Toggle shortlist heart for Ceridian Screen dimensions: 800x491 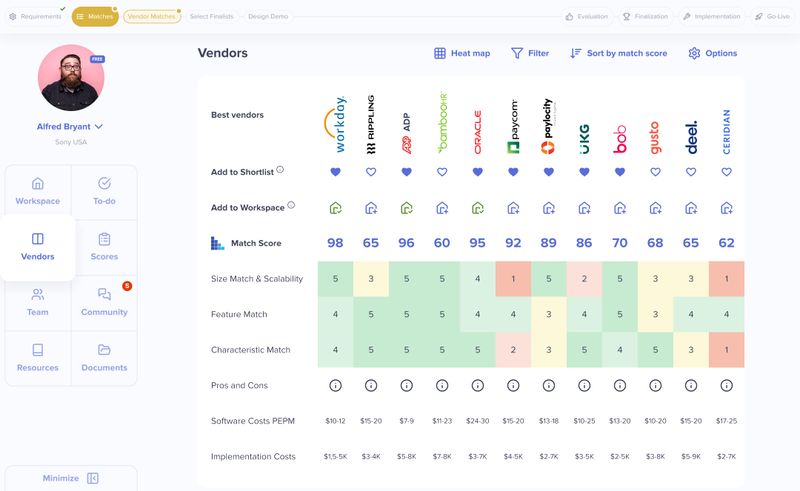click(727, 172)
